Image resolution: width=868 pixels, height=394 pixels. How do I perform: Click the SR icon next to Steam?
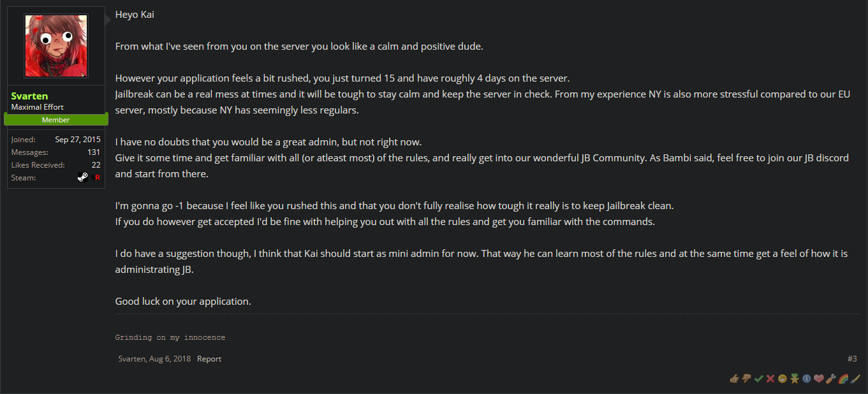tap(96, 177)
